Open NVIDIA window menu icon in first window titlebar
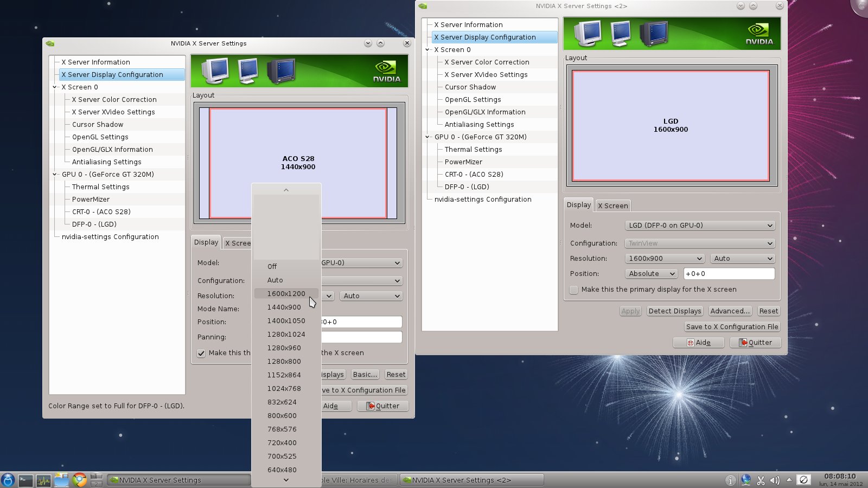The height and width of the screenshot is (488, 868). [50, 43]
